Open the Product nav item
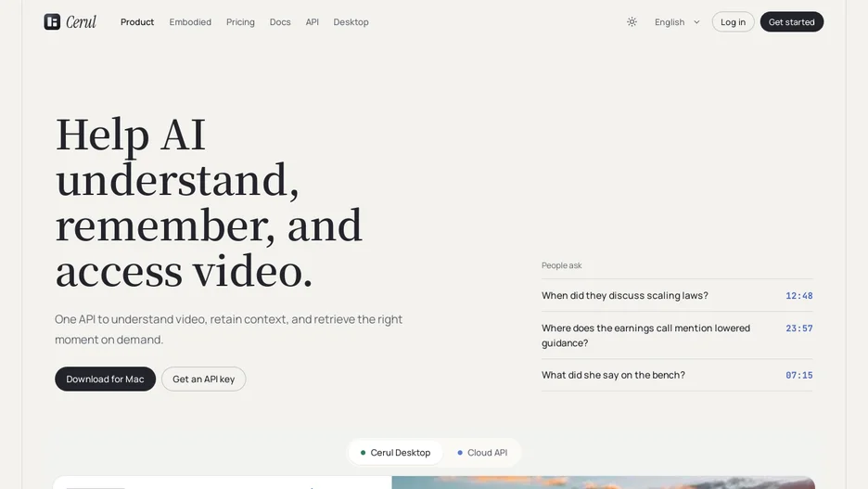This screenshot has height=489, width=868. (x=136, y=22)
